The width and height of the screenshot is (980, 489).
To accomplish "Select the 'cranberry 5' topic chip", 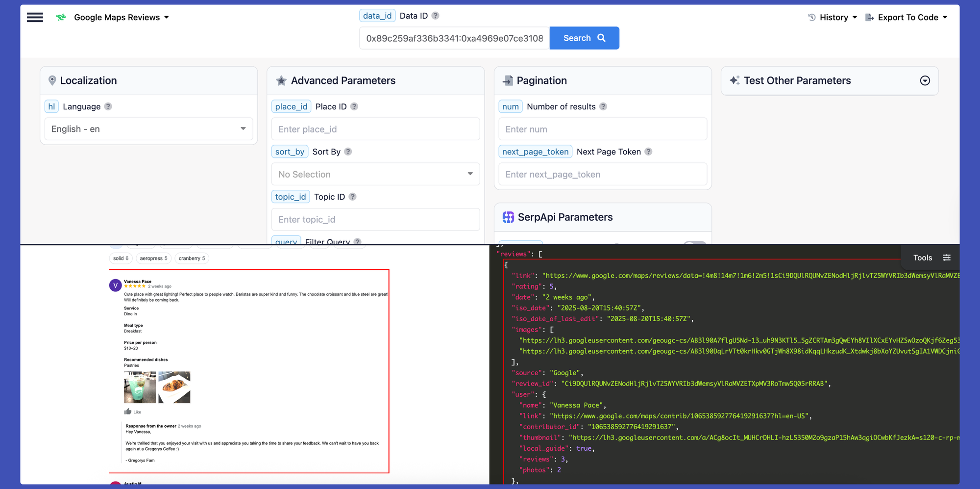I will (x=192, y=258).
